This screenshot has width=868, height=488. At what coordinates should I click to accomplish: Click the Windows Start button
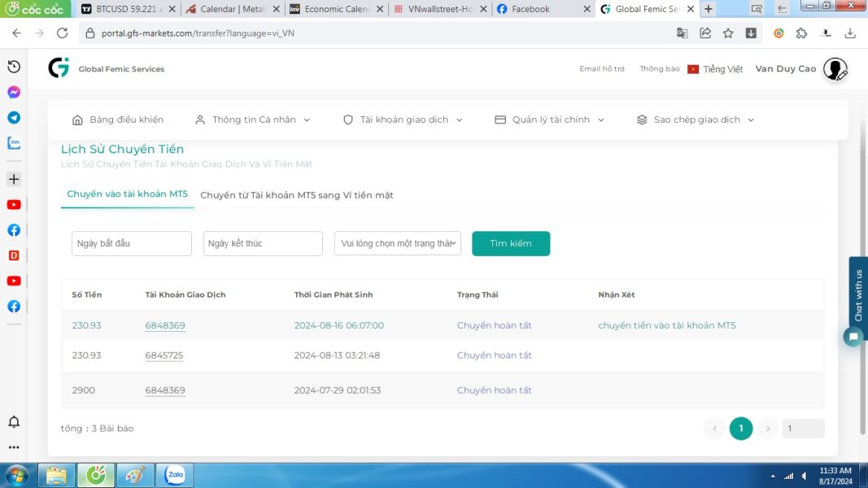(16, 476)
